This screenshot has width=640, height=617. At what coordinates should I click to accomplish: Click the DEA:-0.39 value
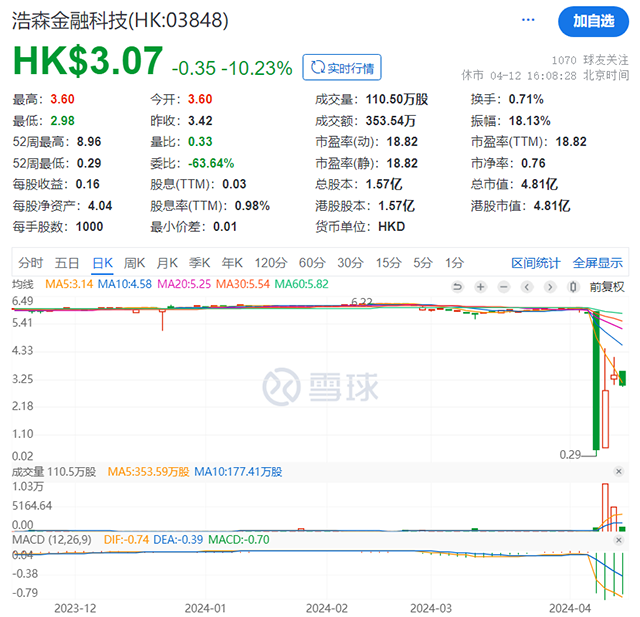[x=178, y=540]
